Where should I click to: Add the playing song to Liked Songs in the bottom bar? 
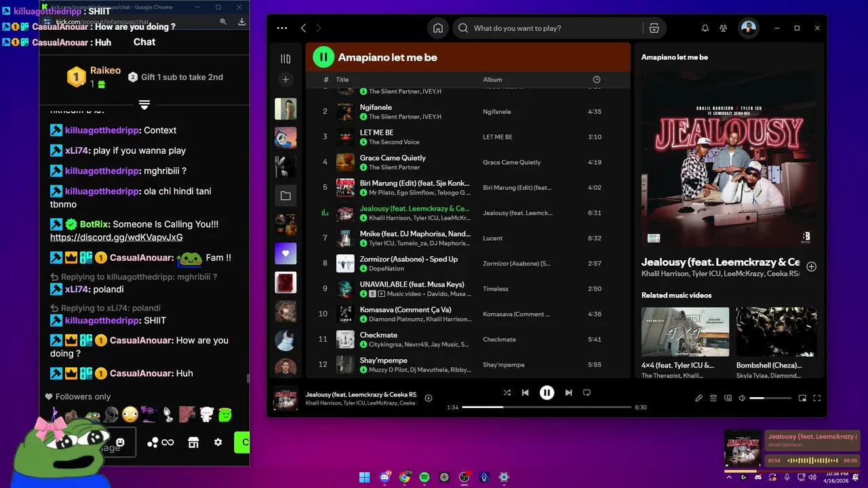[429, 398]
